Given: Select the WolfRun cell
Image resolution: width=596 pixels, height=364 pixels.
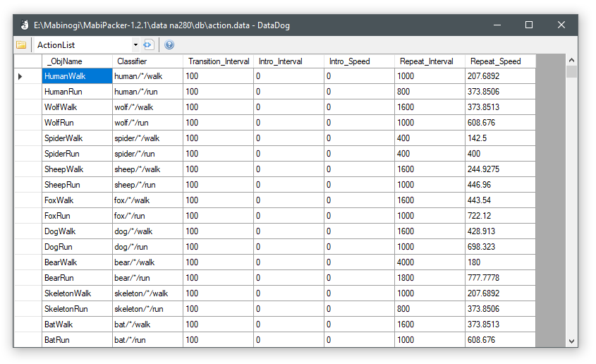Looking at the screenshot, I should [x=77, y=123].
